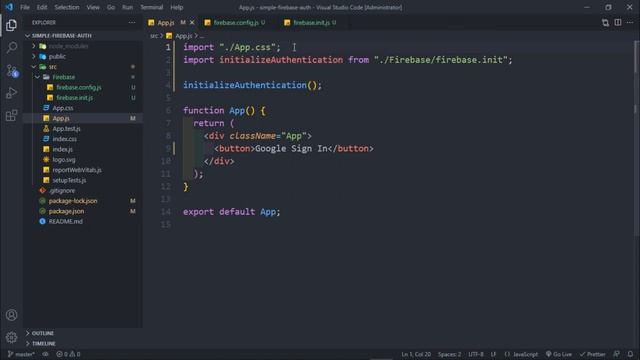640x360 pixels.
Task: Collapse the SIMPLE-FIREBASE-AUTH root folder
Action: [x=83, y=36]
